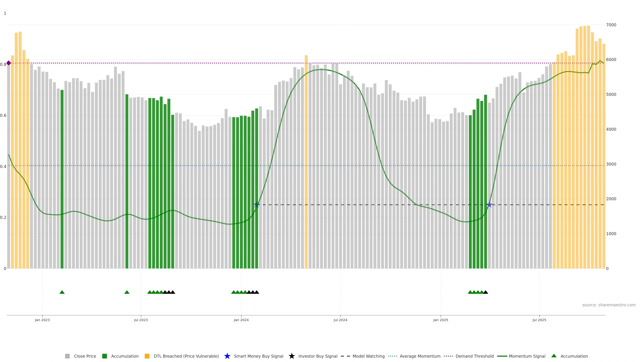This screenshot has width=644, height=362.
Task: Toggle DTL Breached legend entry
Action: pyautogui.click(x=186, y=356)
